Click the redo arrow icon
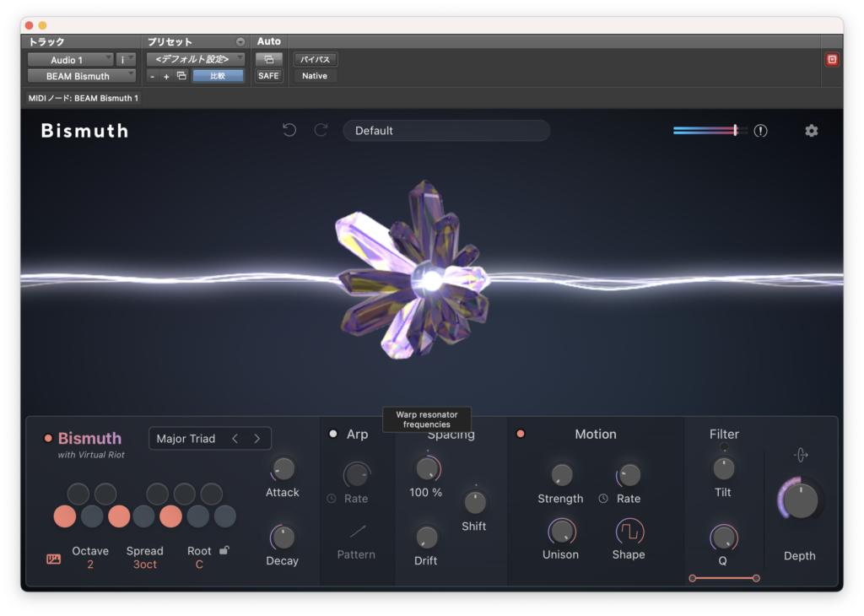This screenshot has height=616, width=864. click(x=321, y=130)
